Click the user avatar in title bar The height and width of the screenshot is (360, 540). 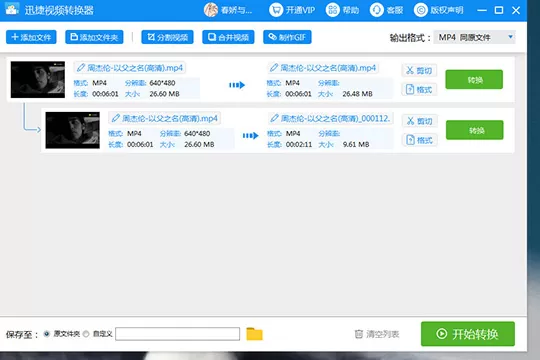coord(211,10)
